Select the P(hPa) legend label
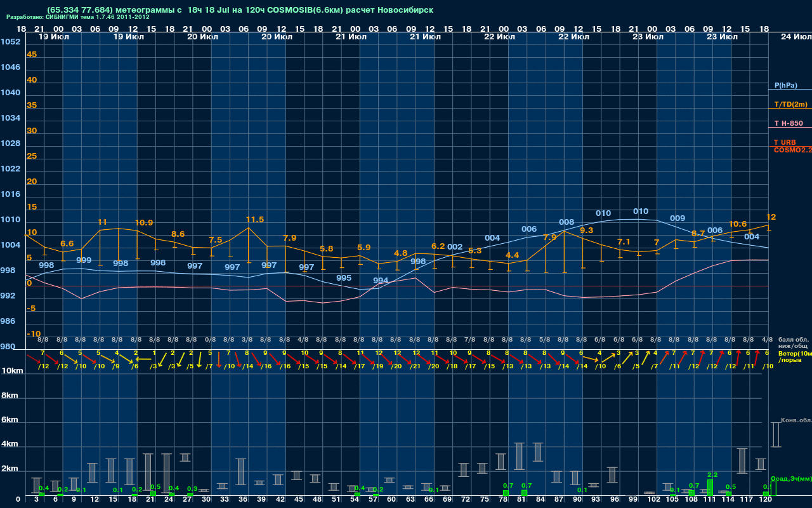Viewport: 812px width, 508px height. [785, 85]
